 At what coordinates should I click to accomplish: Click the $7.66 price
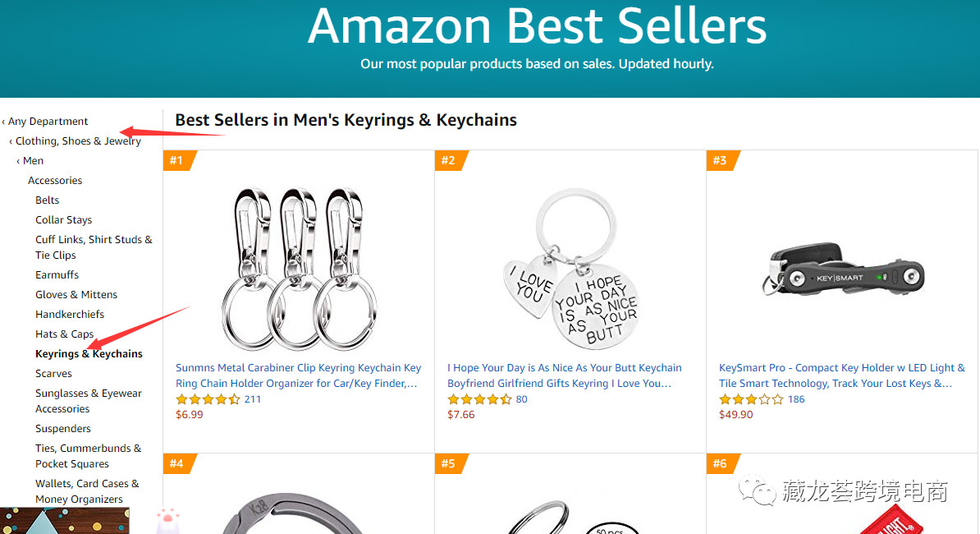[461, 415]
